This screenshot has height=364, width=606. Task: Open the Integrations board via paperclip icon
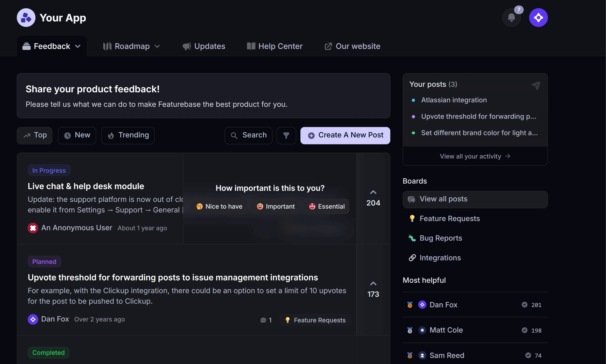tap(412, 258)
